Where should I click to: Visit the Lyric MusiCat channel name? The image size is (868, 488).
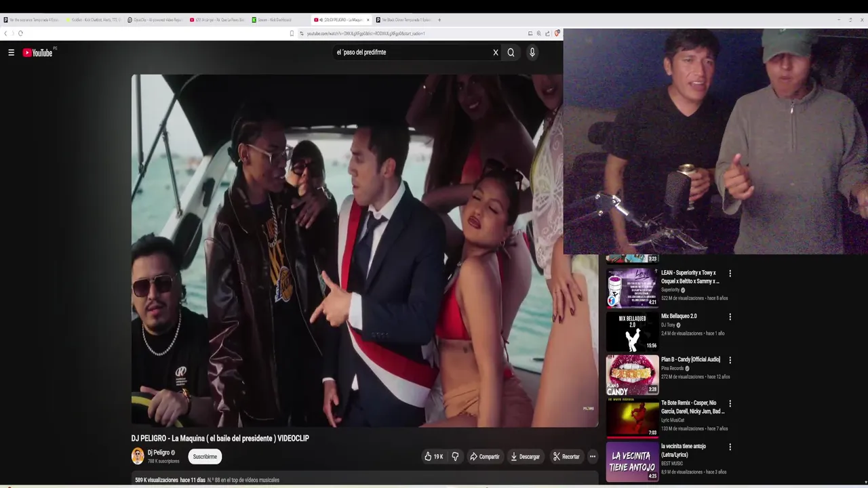[673, 420]
